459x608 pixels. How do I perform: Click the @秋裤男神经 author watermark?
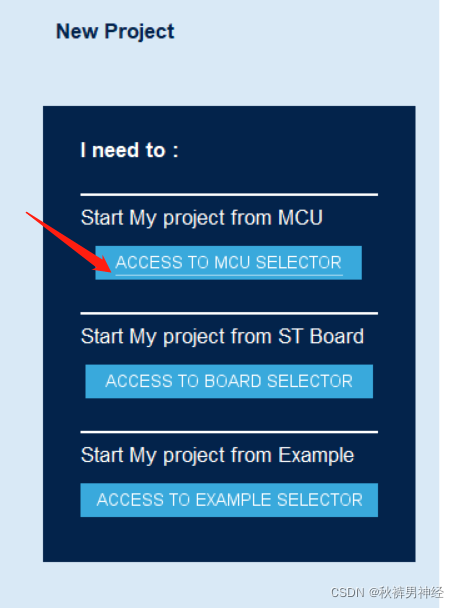pos(406,592)
